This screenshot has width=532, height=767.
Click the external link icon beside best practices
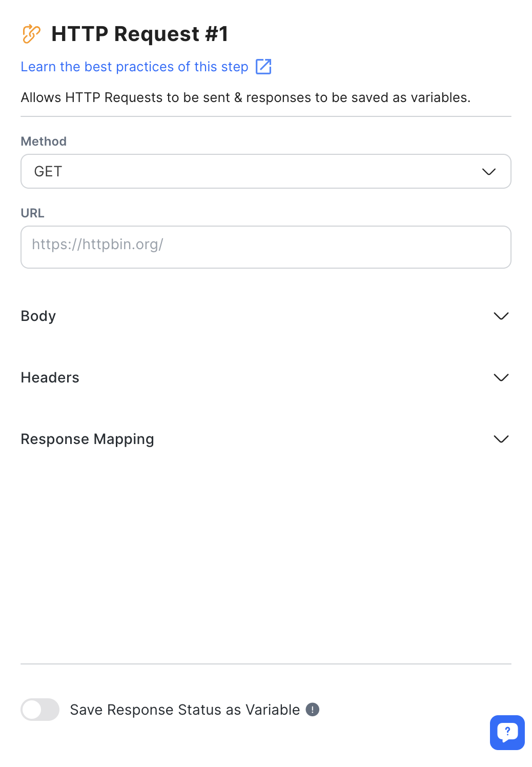click(263, 67)
